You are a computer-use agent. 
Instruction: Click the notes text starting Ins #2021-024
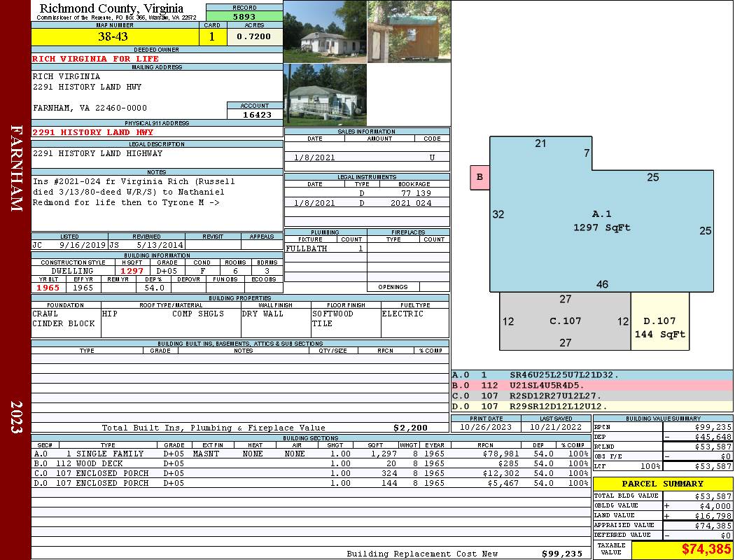pos(134,192)
